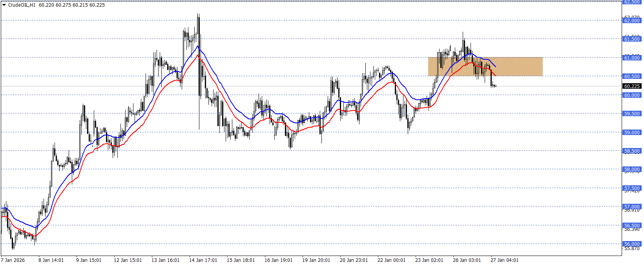
Task: Select the 56.000 price level label
Action: [x=632, y=244]
